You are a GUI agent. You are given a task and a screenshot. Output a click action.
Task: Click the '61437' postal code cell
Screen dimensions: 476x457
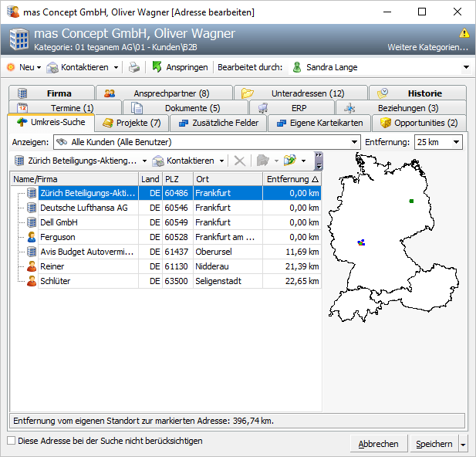point(178,252)
